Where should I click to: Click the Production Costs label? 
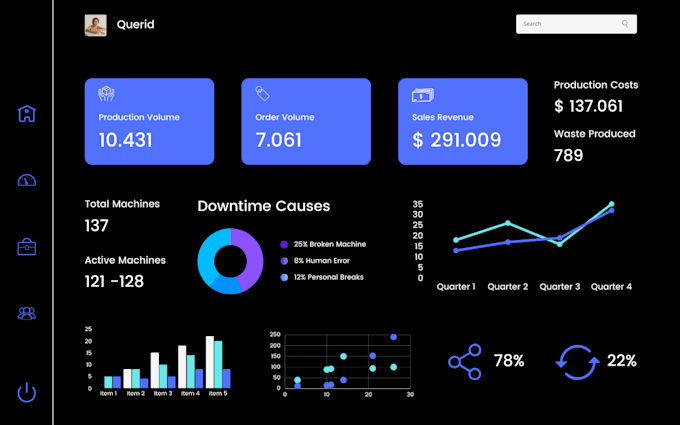596,85
